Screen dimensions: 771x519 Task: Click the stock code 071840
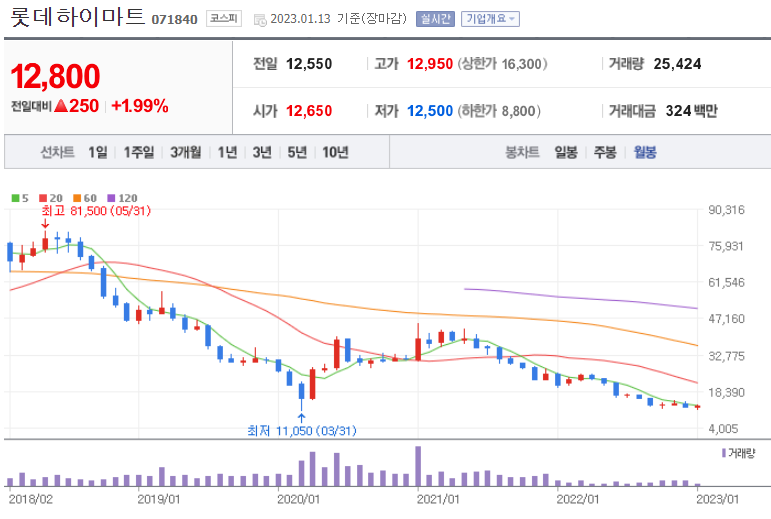[x=175, y=20]
